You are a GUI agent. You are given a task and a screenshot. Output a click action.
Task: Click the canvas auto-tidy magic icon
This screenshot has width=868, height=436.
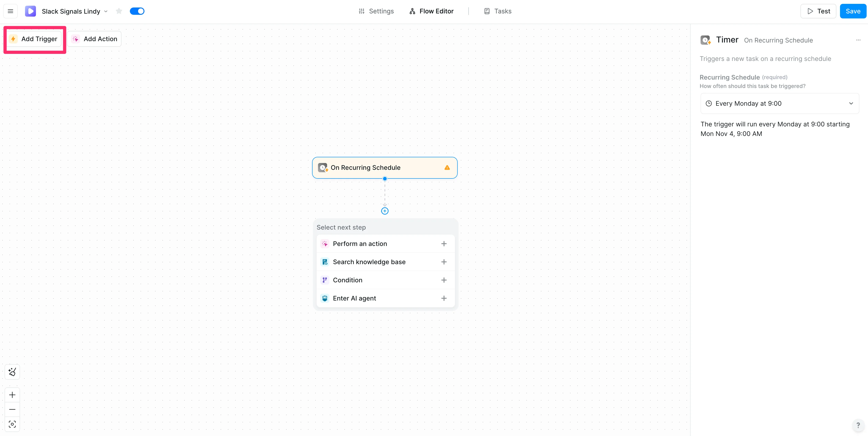coord(13,372)
